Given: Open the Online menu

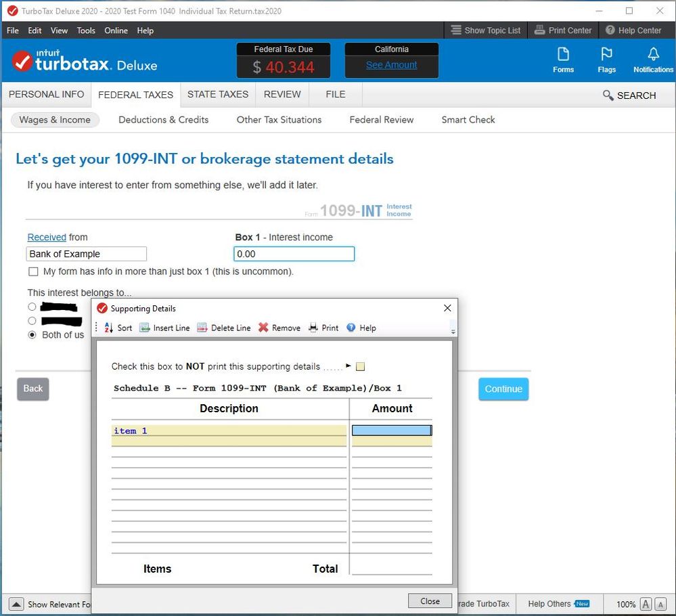Looking at the screenshot, I should pyautogui.click(x=116, y=30).
